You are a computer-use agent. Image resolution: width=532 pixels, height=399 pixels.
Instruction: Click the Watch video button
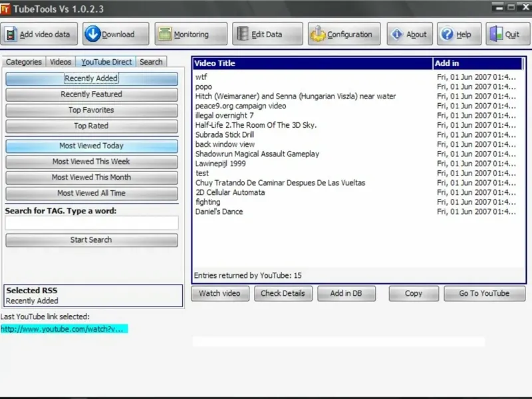[220, 293]
